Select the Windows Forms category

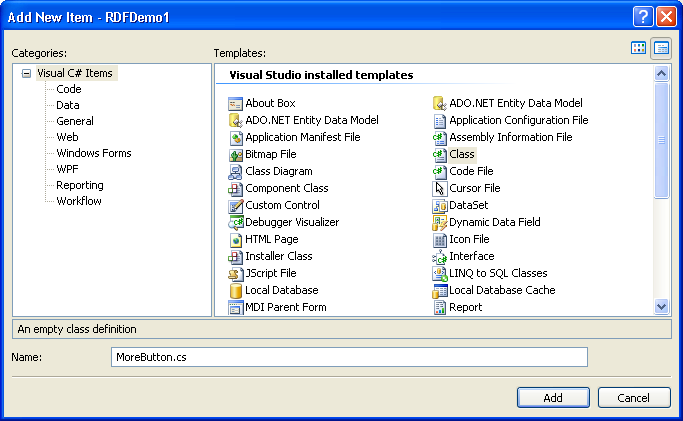(93, 153)
